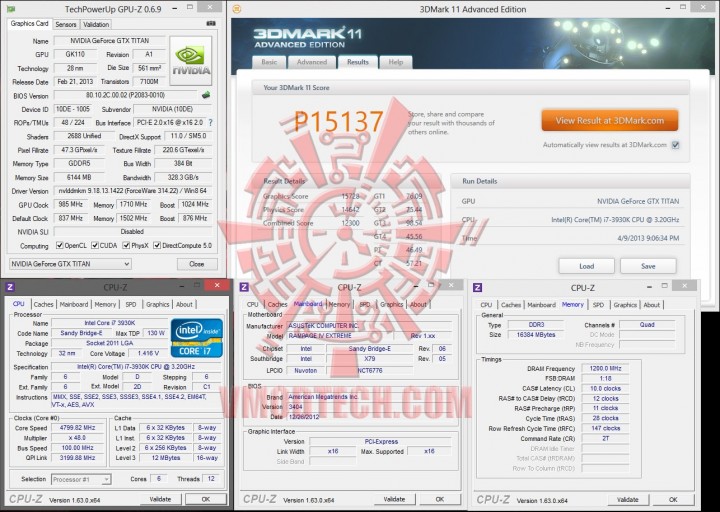720x512 pixels.
Task: Click the NVIDIA logo in GPU-Z
Action: [191, 61]
